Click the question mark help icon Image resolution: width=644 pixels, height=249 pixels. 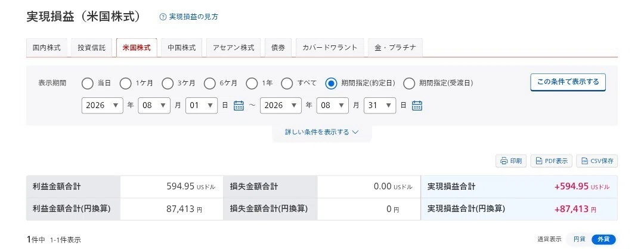pos(163,17)
